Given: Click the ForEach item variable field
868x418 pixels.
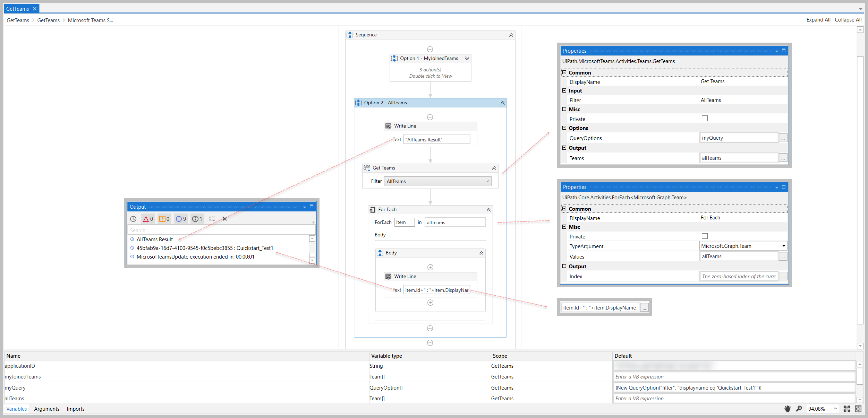Looking at the screenshot, I should pos(405,223).
